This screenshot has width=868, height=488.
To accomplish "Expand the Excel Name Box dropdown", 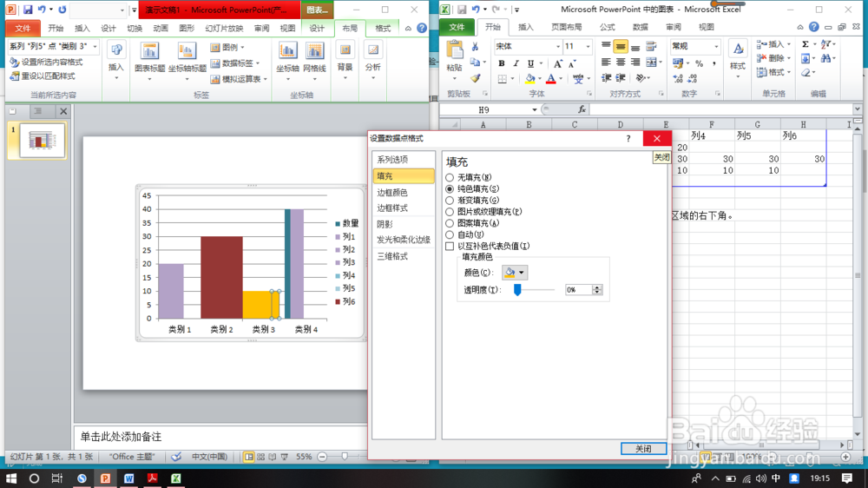I will click(x=534, y=109).
